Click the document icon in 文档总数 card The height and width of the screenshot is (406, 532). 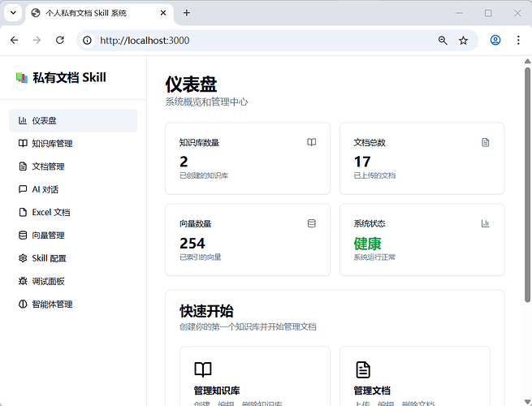tap(486, 142)
